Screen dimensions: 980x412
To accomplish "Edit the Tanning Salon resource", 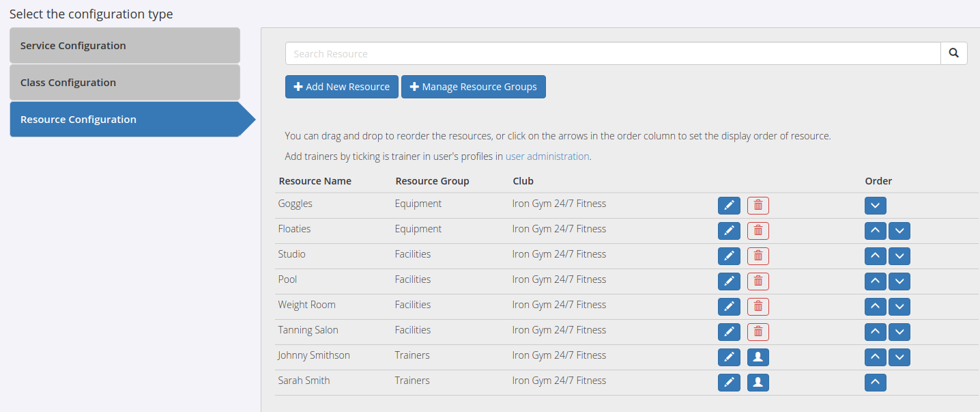I will [x=729, y=331].
